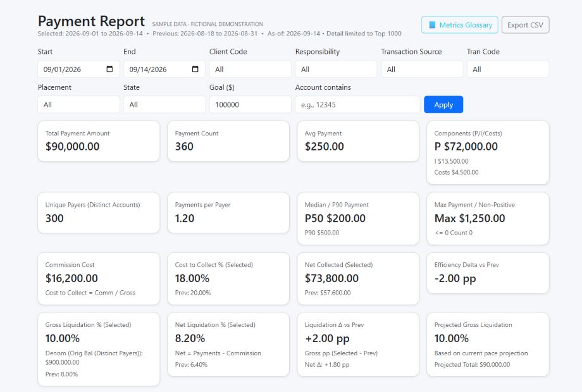Click the Cost to Collect value 18.00%
This screenshot has height=392, width=582.
click(x=192, y=278)
